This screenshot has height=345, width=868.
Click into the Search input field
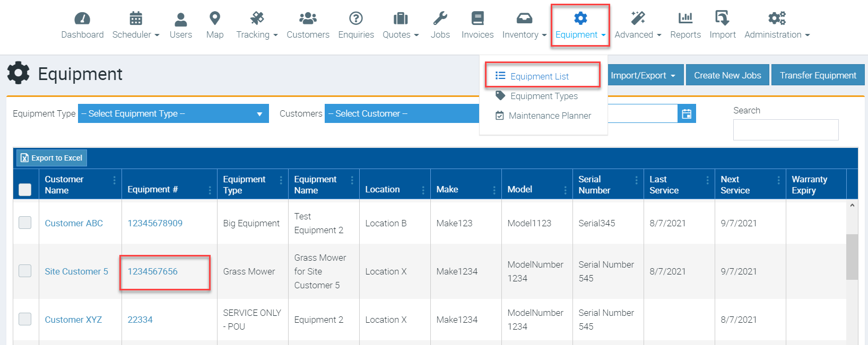pyautogui.click(x=785, y=130)
